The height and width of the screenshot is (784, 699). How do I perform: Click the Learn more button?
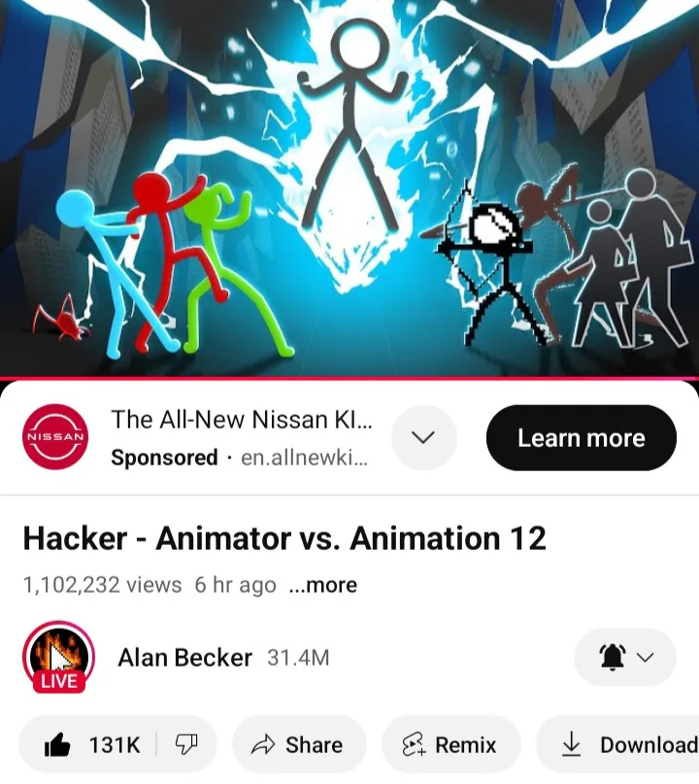pos(582,437)
